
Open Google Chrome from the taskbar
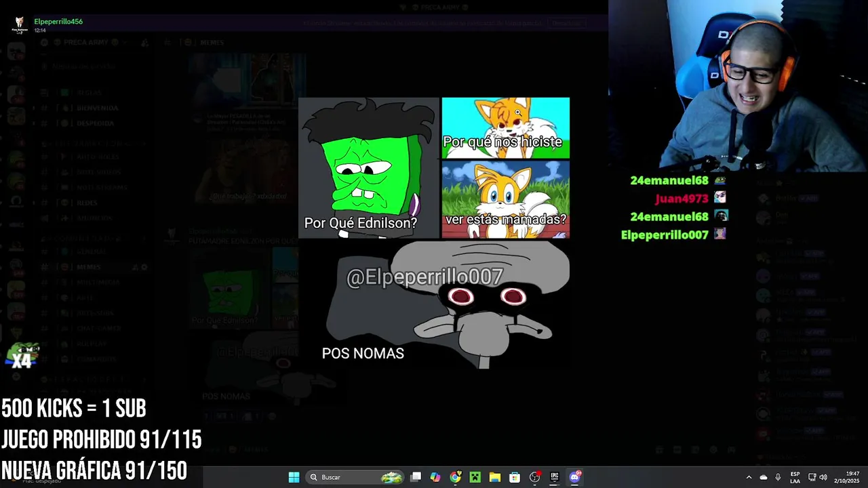455,477
